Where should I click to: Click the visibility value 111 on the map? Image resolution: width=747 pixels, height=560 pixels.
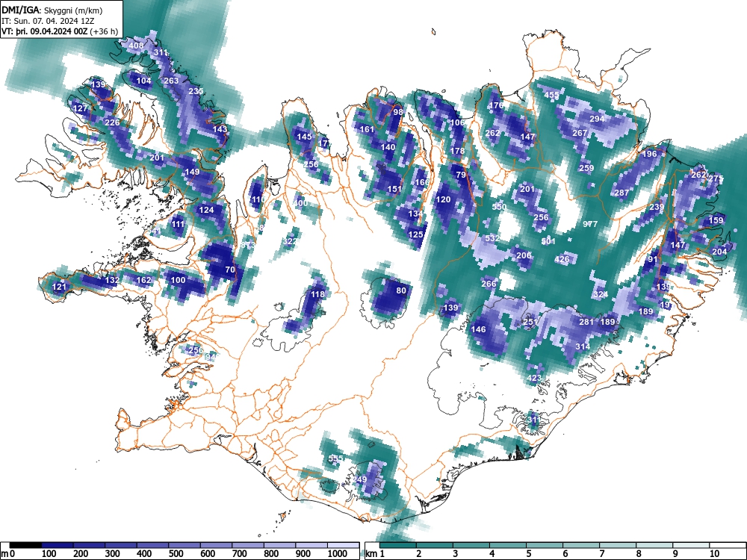[x=178, y=224]
